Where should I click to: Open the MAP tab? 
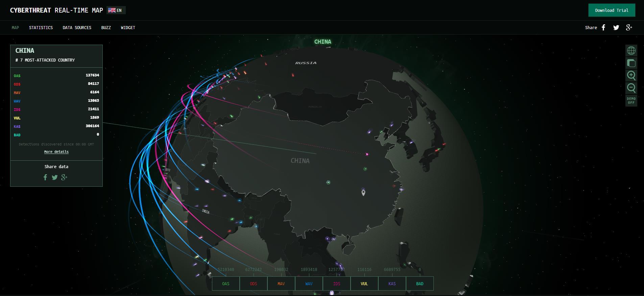point(15,28)
